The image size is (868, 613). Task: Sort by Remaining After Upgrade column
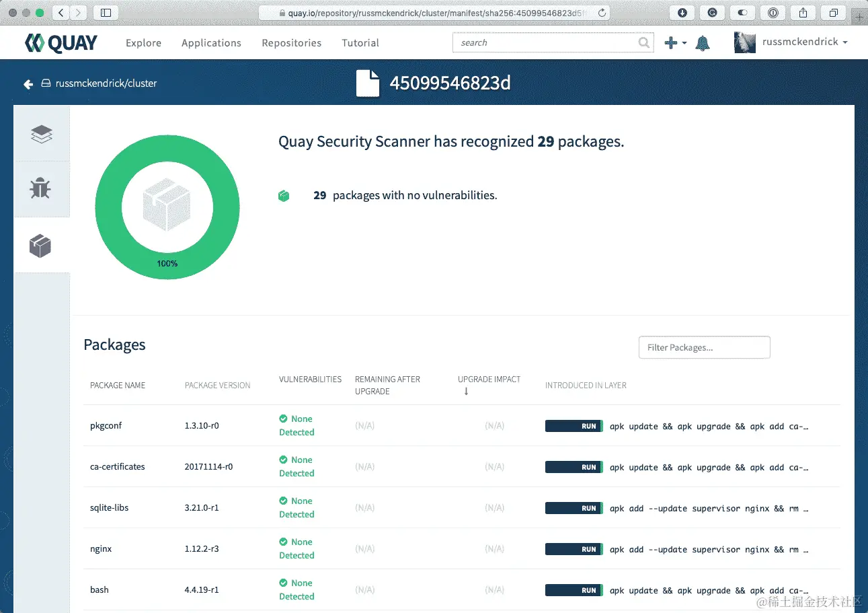pos(387,385)
